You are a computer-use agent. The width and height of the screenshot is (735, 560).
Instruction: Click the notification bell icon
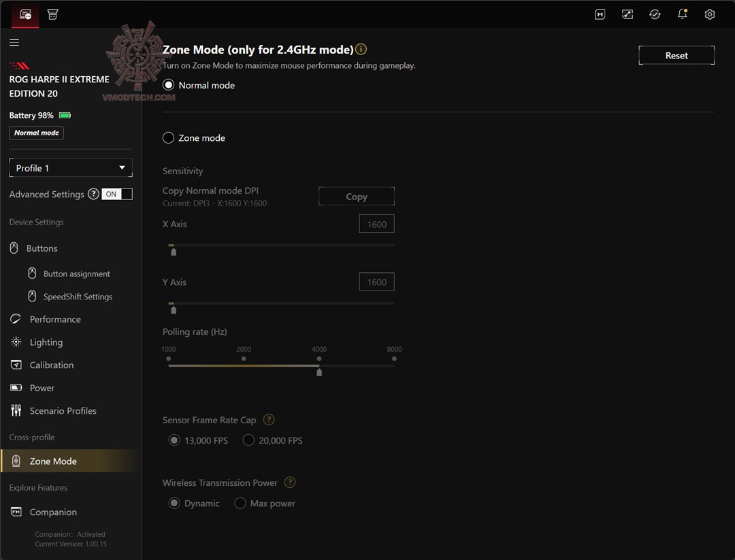pos(683,14)
